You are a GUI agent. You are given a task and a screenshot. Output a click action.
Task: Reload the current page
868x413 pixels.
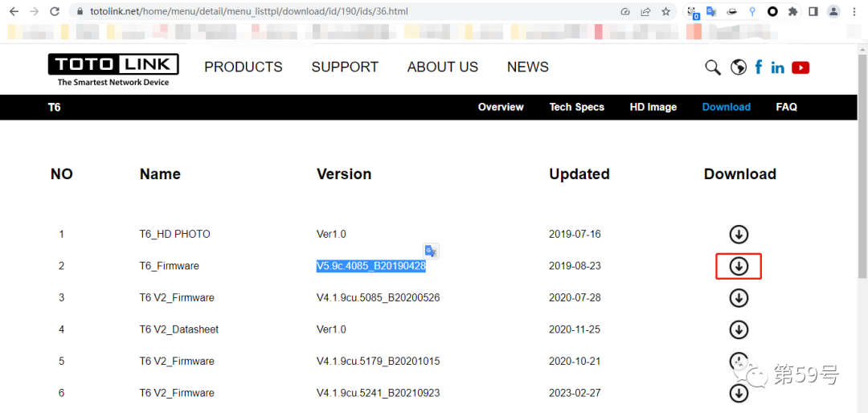click(55, 11)
